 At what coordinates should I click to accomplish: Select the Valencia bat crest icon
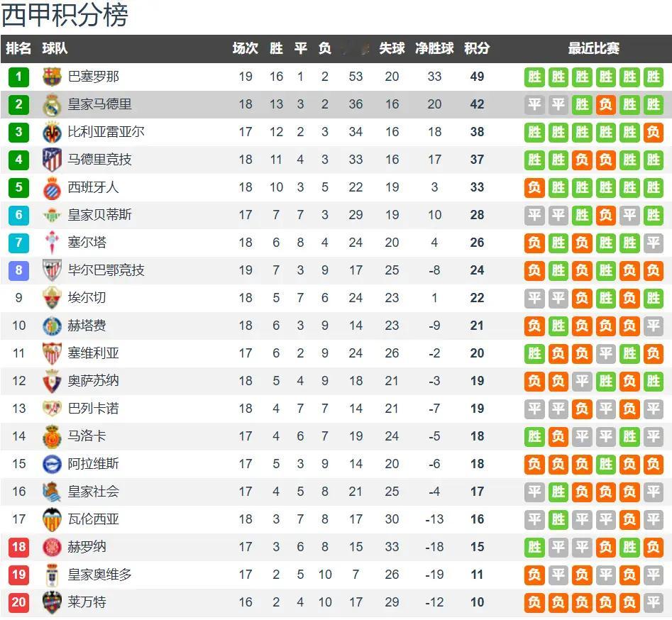click(x=52, y=519)
